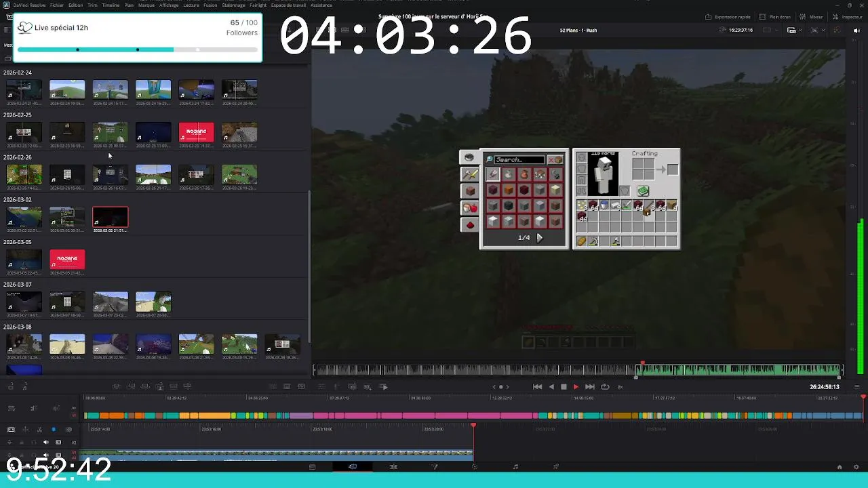Viewport: 868px width, 488px height.
Task: Click the Smart Insert edit icon
Action: click(x=117, y=387)
